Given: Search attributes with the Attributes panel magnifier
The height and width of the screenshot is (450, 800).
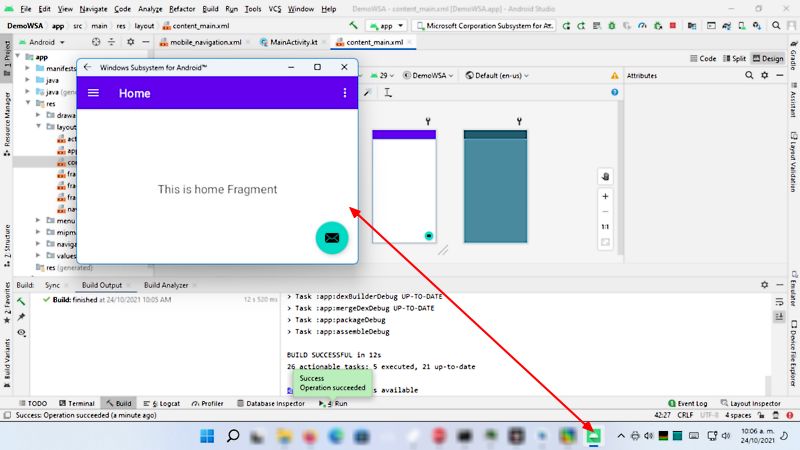Looking at the screenshot, I should [x=749, y=76].
